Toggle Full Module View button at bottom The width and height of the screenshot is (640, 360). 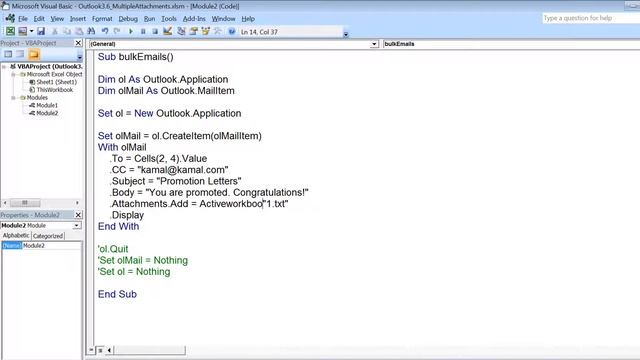[100, 350]
